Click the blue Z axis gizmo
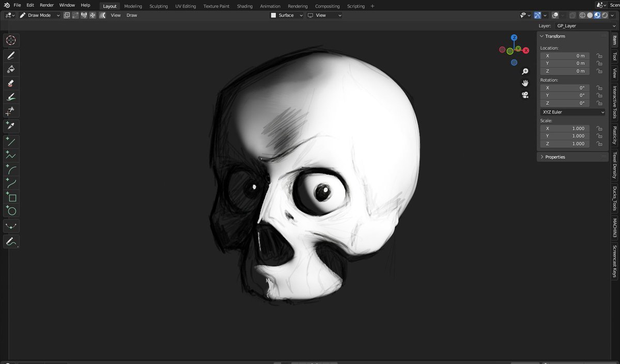 point(514,38)
